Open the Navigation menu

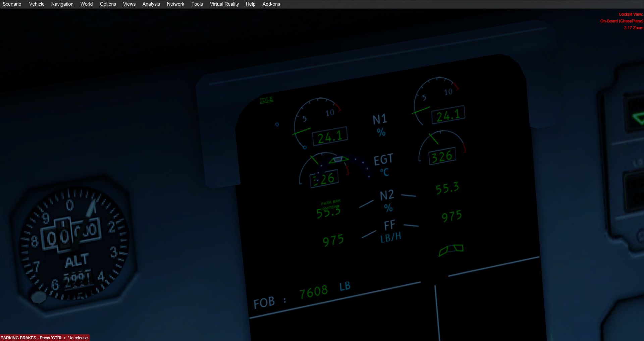62,4
